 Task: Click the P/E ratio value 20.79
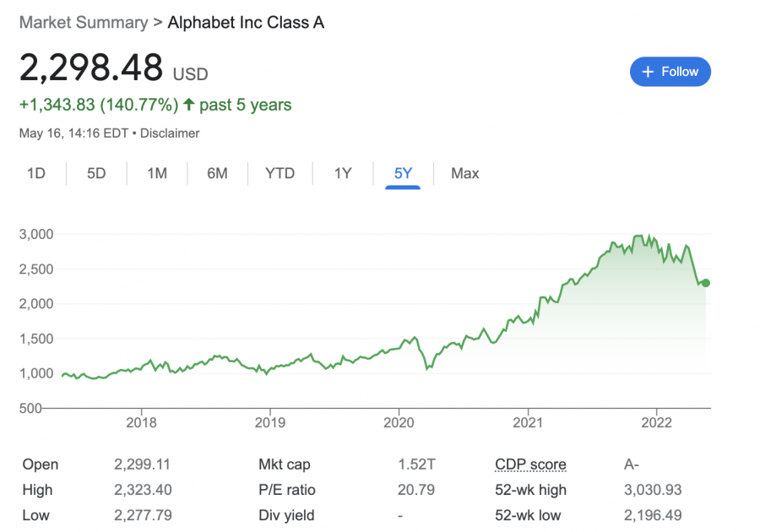[x=415, y=490]
